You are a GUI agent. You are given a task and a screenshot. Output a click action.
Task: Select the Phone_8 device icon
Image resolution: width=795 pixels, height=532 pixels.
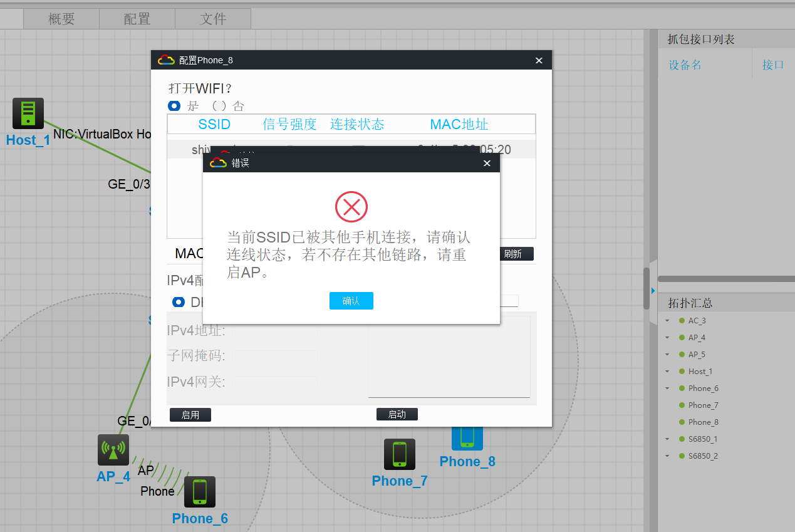coord(467,438)
